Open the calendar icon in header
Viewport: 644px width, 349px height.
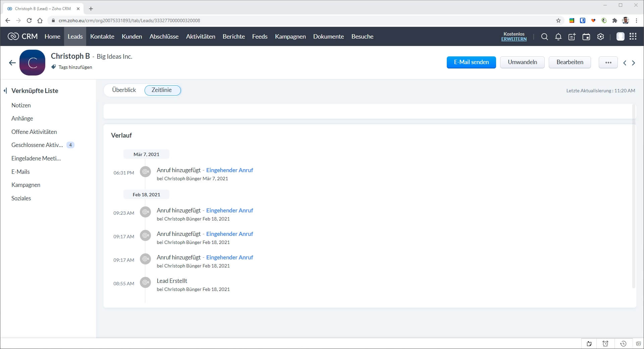pyautogui.click(x=586, y=37)
